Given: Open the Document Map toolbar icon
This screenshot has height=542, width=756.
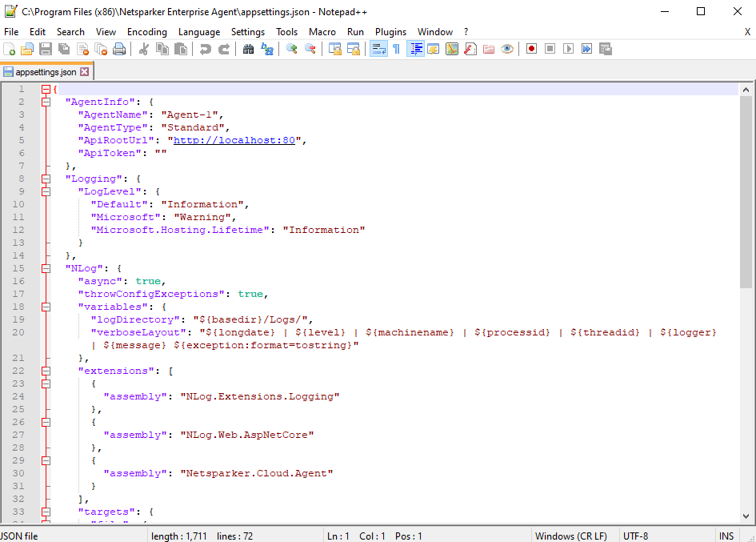Looking at the screenshot, I should [452, 49].
